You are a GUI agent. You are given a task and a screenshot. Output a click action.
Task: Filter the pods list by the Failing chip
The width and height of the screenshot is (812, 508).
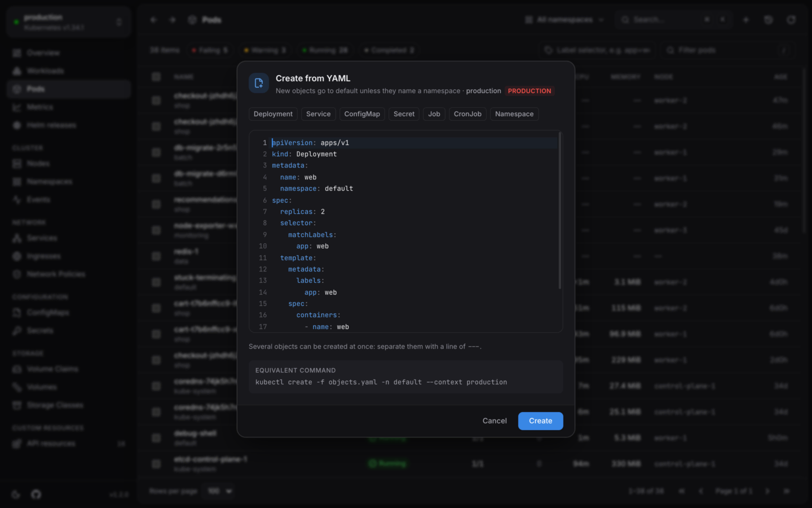pyautogui.click(x=209, y=50)
